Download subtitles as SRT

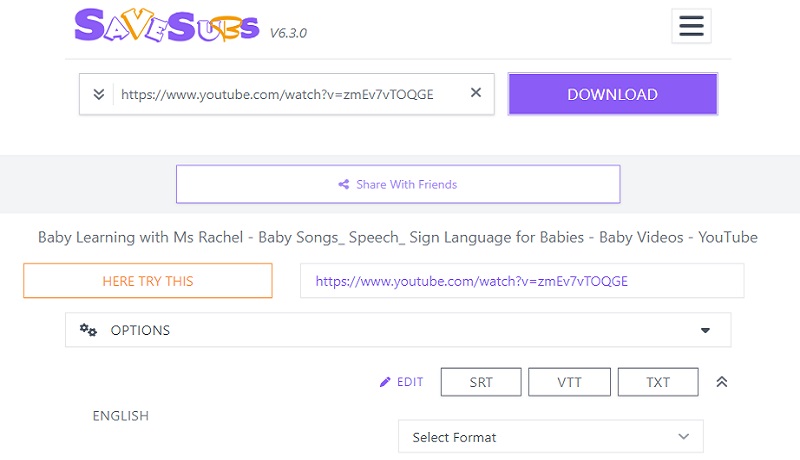click(x=481, y=382)
